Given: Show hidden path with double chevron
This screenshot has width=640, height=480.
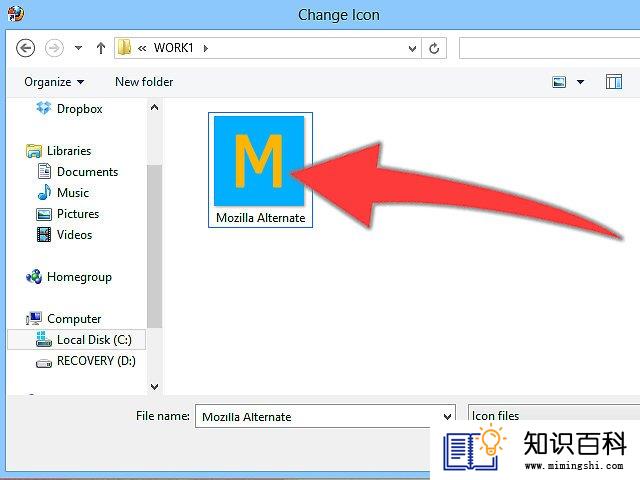Looking at the screenshot, I should click(x=142, y=49).
